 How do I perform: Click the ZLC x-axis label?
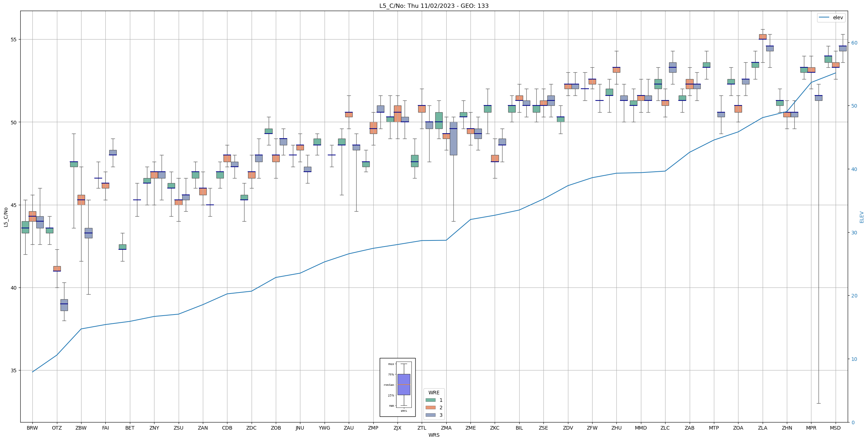(x=665, y=428)
